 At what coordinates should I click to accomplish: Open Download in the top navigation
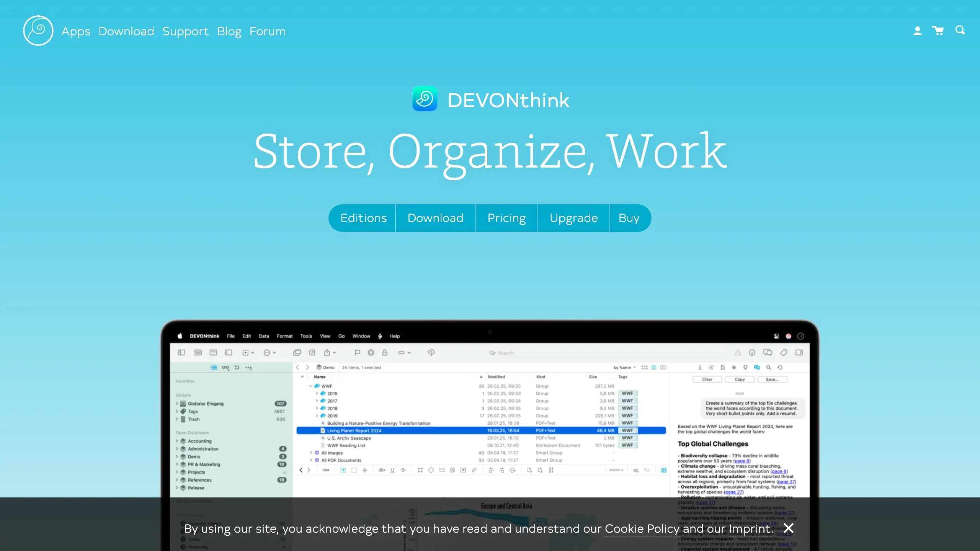pyautogui.click(x=126, y=31)
